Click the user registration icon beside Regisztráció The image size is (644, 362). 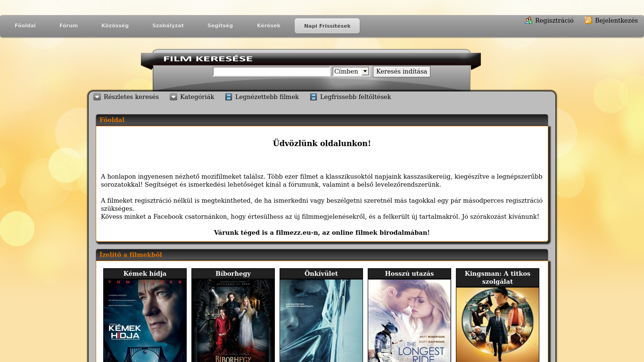[528, 20]
